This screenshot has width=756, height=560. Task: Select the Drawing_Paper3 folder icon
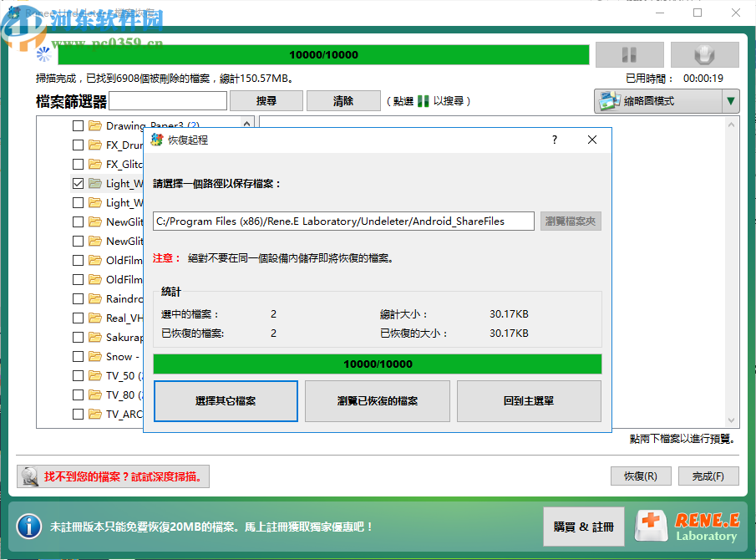point(95,125)
